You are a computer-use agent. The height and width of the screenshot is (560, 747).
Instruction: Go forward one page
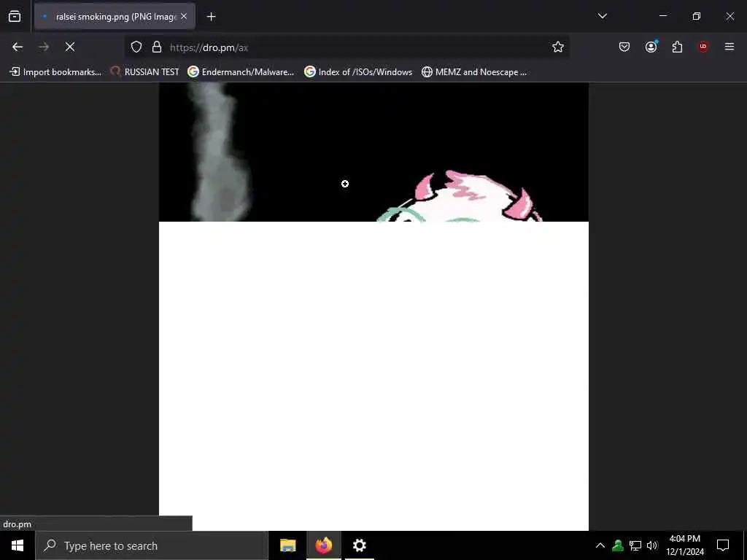pyautogui.click(x=44, y=47)
